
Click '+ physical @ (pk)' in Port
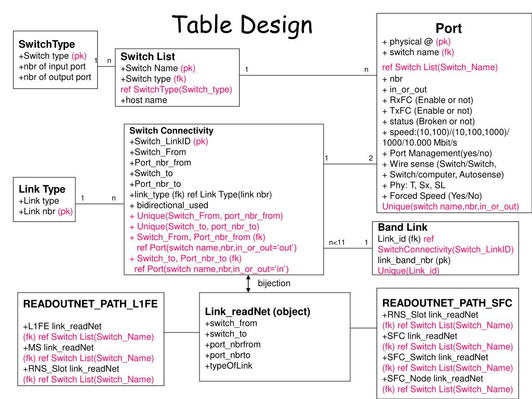[416, 42]
